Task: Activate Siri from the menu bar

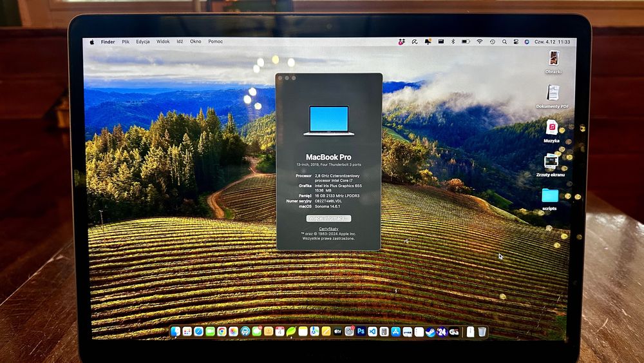Action: pyautogui.click(x=527, y=41)
